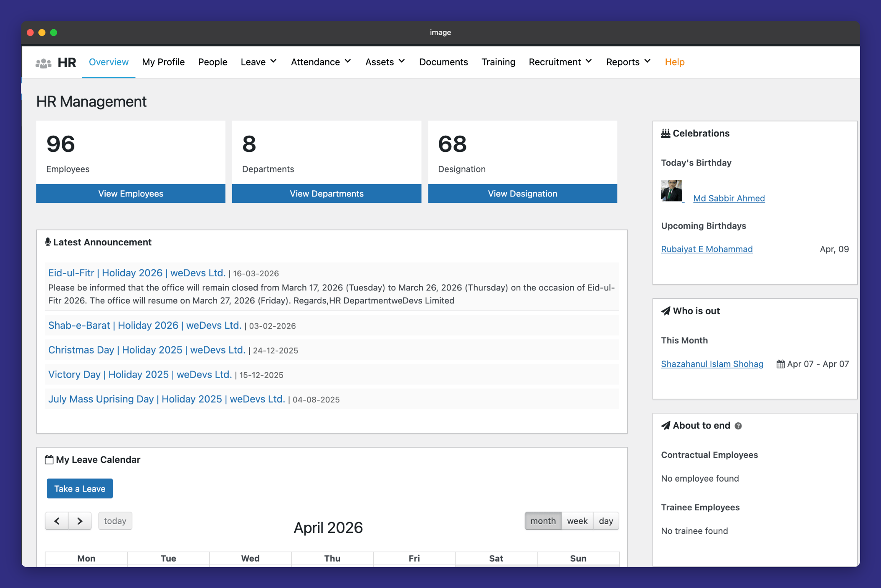The width and height of the screenshot is (881, 588).
Task: Go to the Documents menu item
Action: point(443,62)
